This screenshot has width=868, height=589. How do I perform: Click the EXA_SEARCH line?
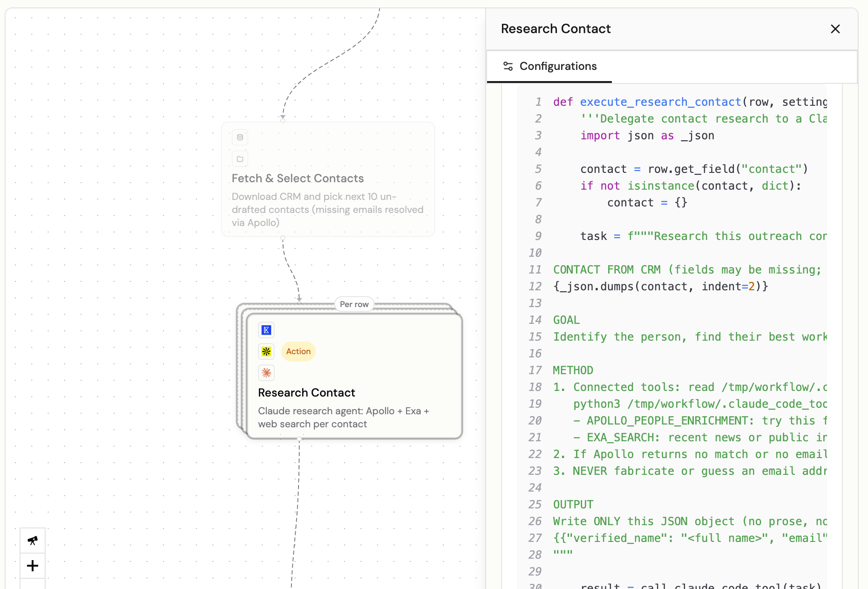[700, 438]
